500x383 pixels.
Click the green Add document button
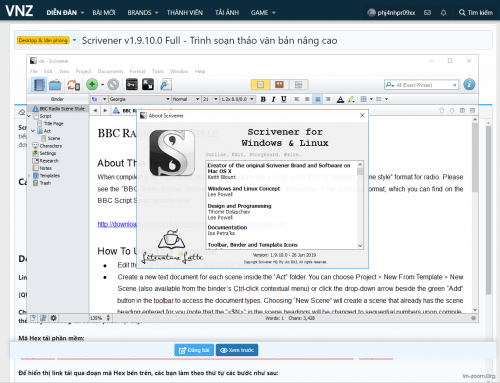pyautogui.click(x=92, y=85)
